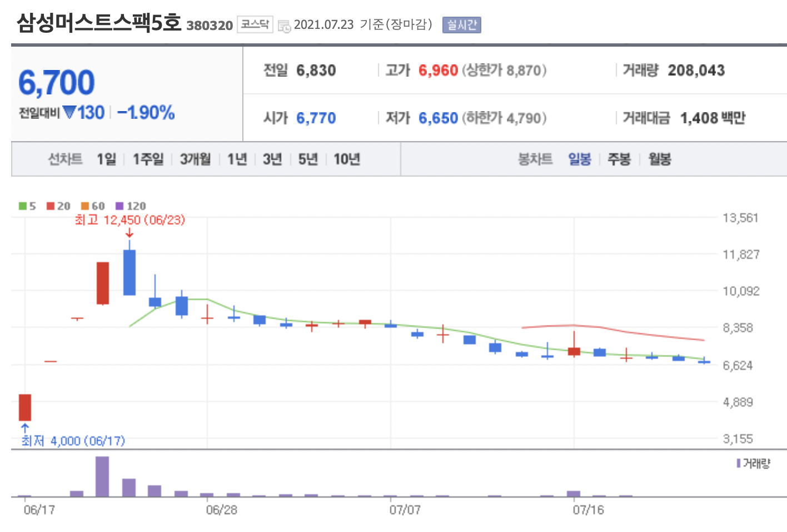Click the -1.90% change value
This screenshot has width=787, height=532.
(146, 113)
